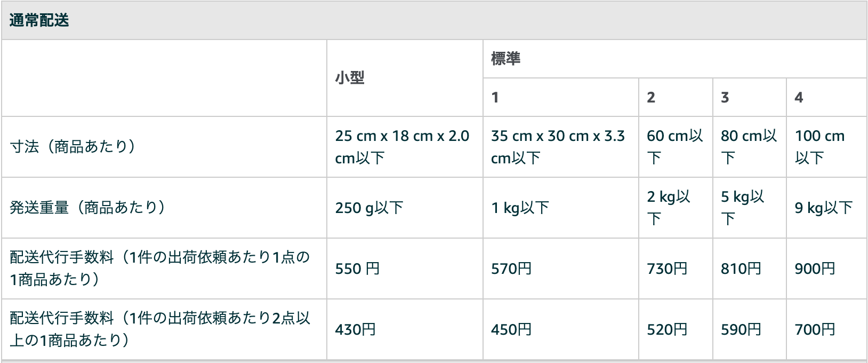
Task: Click the 900円 fee cell
Action: pos(815,269)
